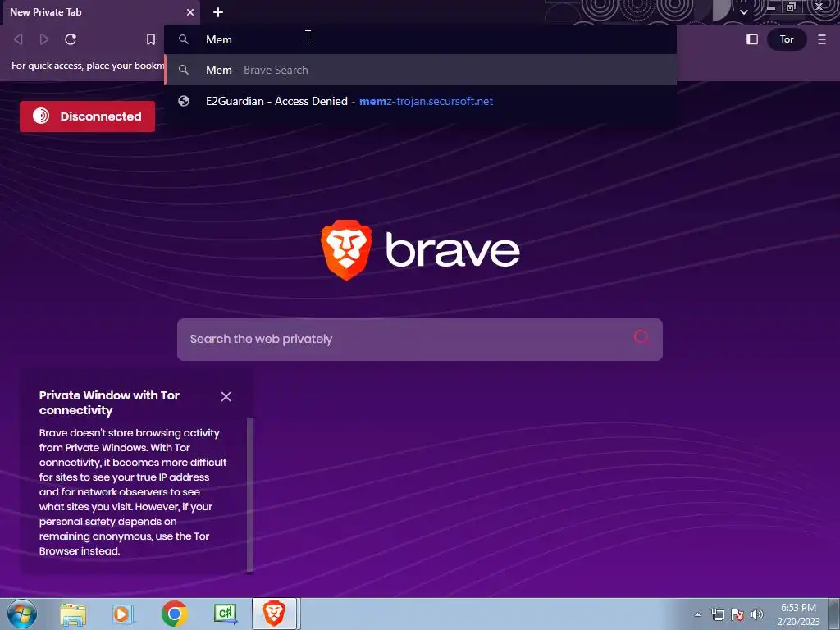840x630 pixels.
Task: Click the Disconnected Tor status button
Action: pyautogui.click(x=87, y=116)
